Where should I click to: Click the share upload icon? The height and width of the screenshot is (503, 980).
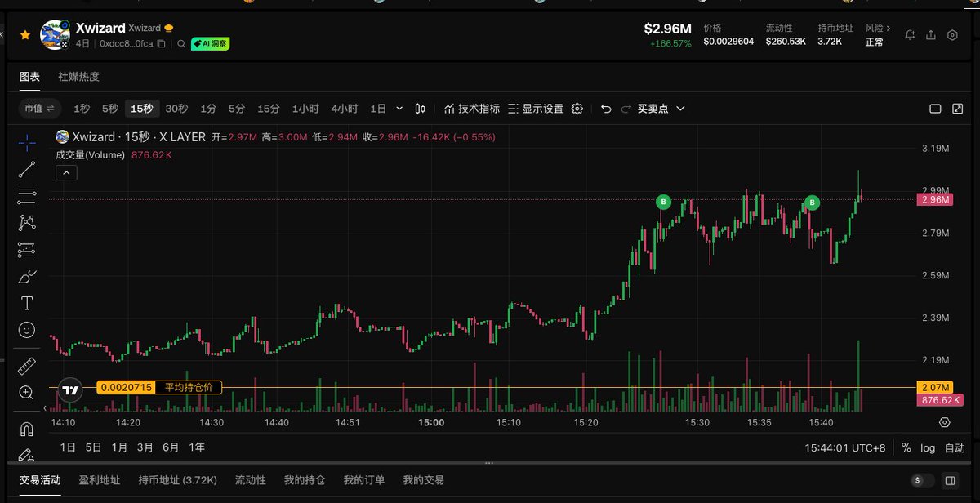[x=931, y=35]
